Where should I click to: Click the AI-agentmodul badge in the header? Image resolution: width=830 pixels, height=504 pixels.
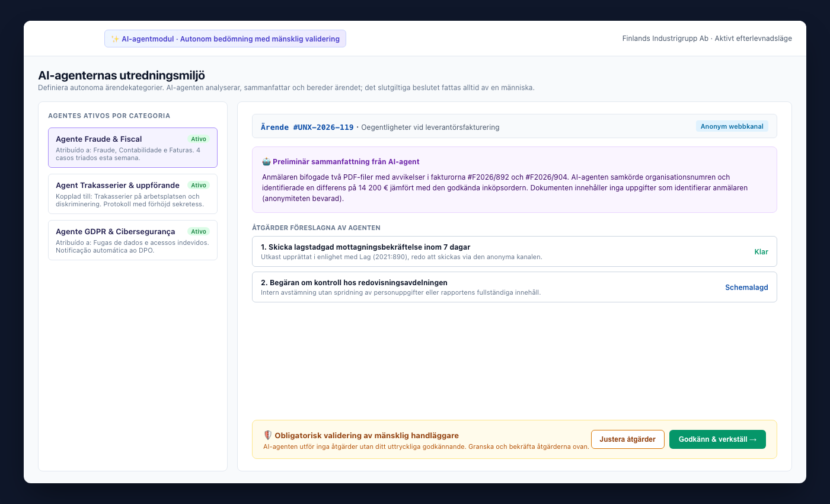225,39
